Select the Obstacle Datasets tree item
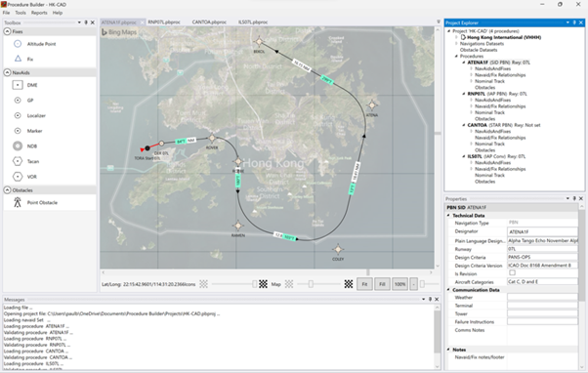This screenshot has height=373, width=588. [479, 50]
